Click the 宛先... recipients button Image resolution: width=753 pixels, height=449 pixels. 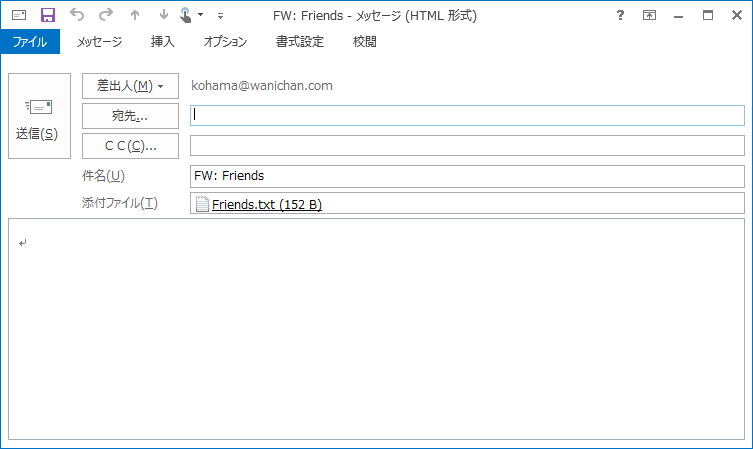[x=130, y=116]
